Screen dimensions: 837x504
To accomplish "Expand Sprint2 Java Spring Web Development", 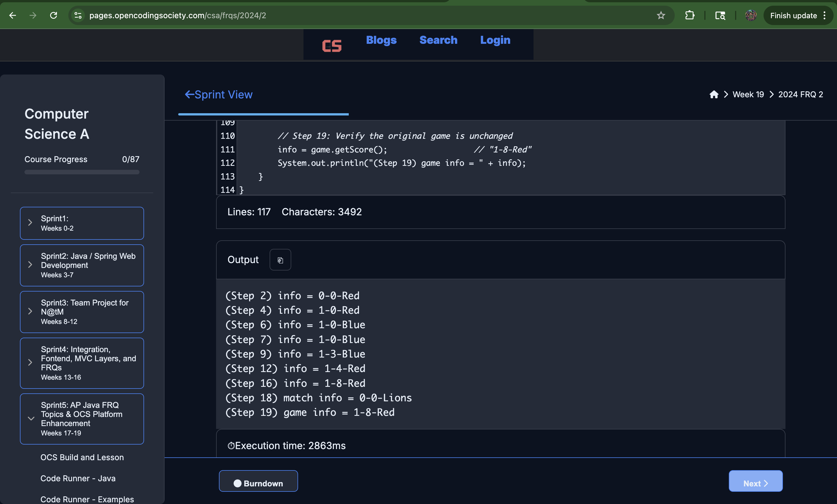I will tap(81, 265).
